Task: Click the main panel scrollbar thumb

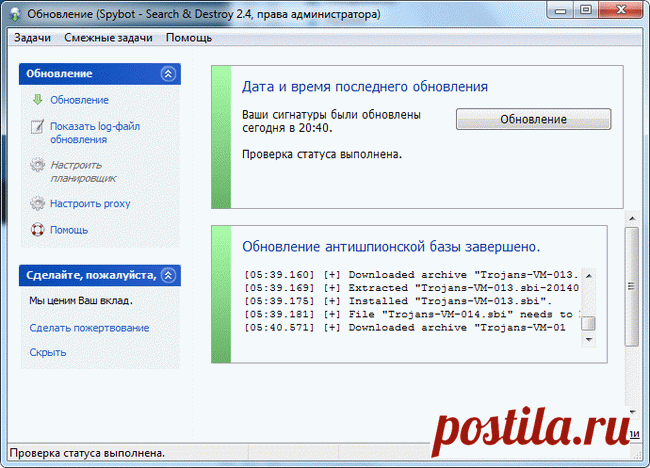Action: click(632, 286)
